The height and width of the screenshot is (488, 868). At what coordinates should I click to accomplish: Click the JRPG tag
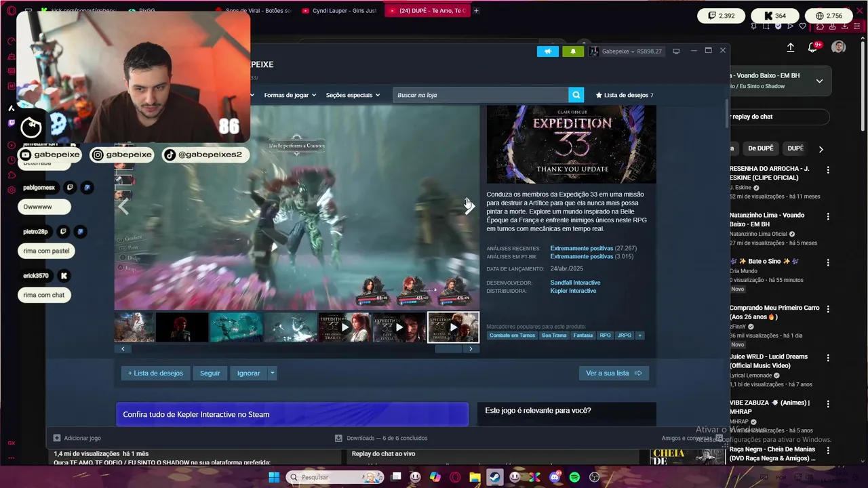click(x=624, y=335)
